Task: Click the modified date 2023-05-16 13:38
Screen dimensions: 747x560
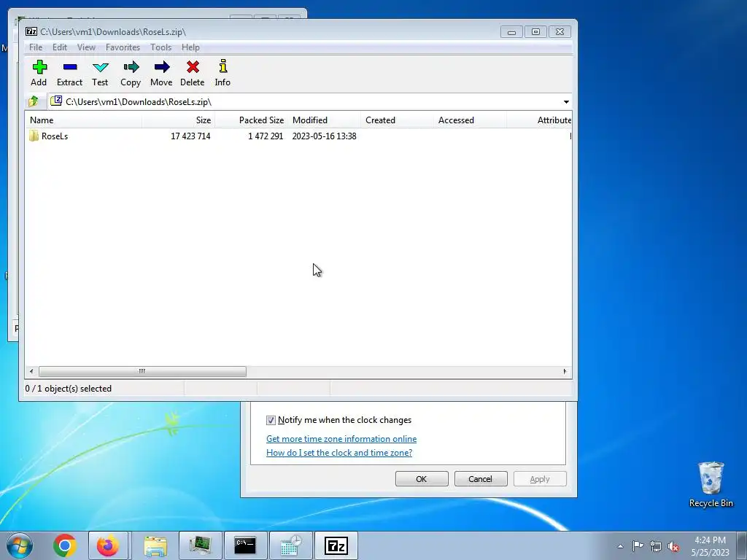Action: pyautogui.click(x=324, y=136)
